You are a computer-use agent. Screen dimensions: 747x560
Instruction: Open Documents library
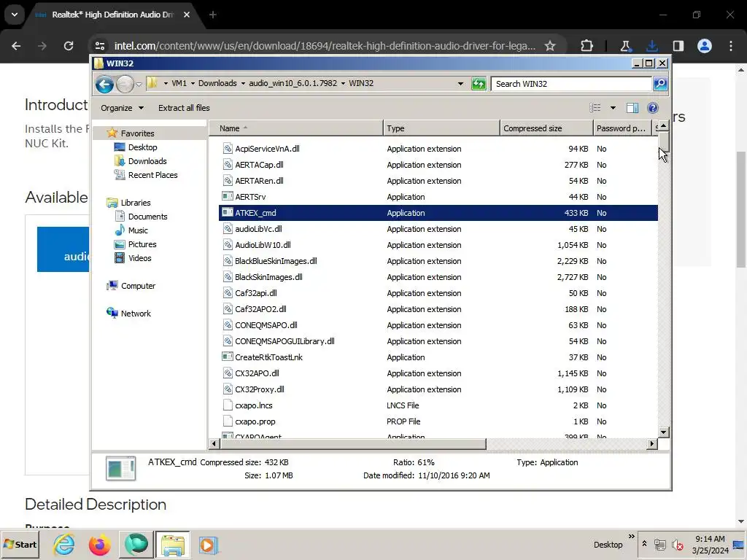pos(147,216)
